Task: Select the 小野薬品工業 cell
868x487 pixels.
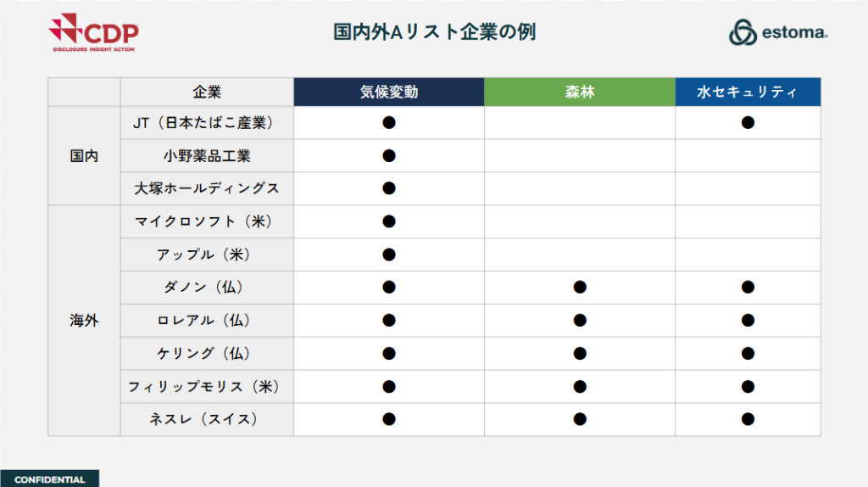Action: pyautogui.click(x=207, y=155)
